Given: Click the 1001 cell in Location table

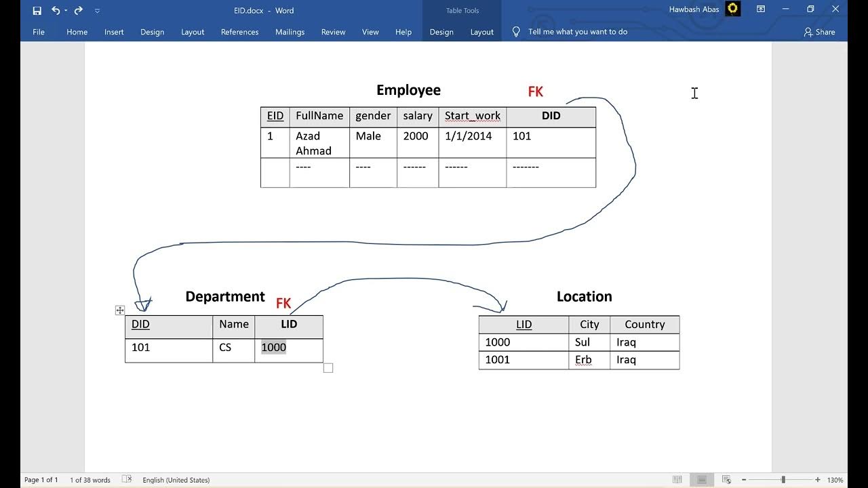Looking at the screenshot, I should [524, 360].
